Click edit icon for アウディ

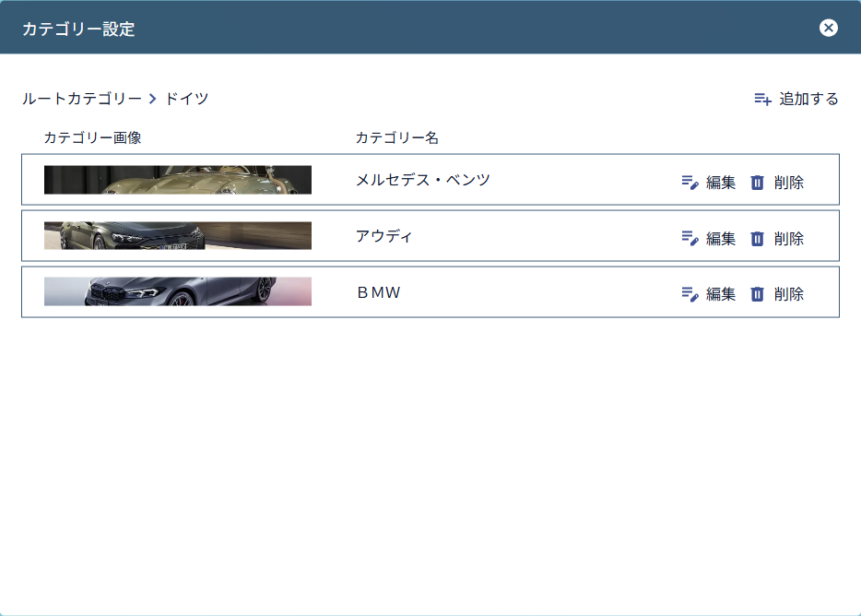pyautogui.click(x=690, y=238)
